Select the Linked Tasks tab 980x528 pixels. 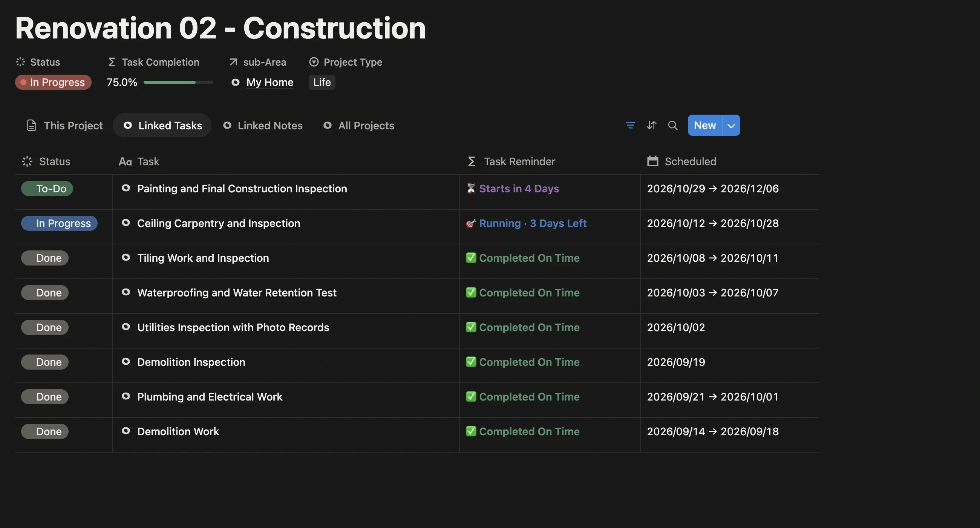tap(162, 125)
